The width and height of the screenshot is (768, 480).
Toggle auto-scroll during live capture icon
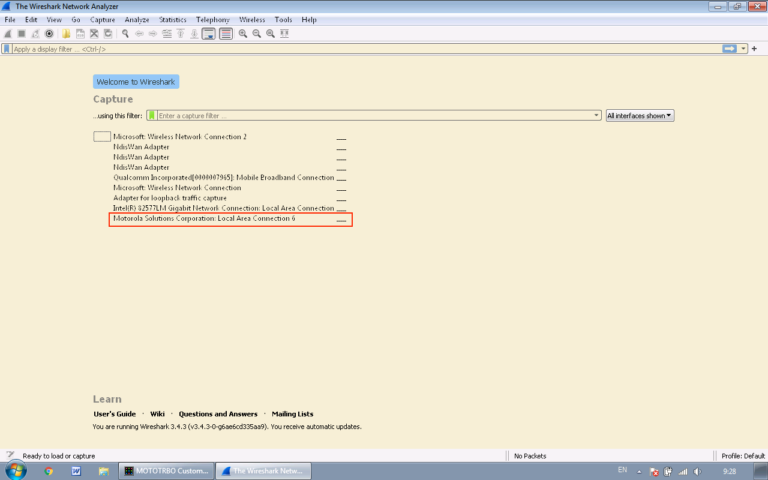(209, 33)
